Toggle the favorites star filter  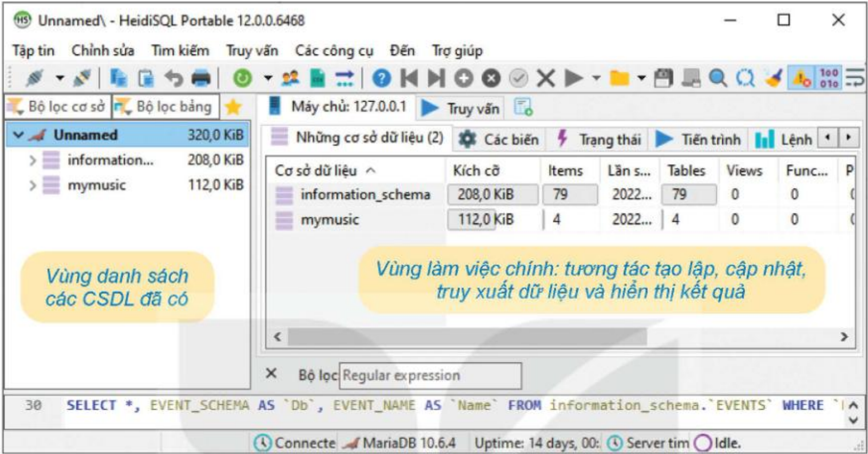pyautogui.click(x=234, y=107)
